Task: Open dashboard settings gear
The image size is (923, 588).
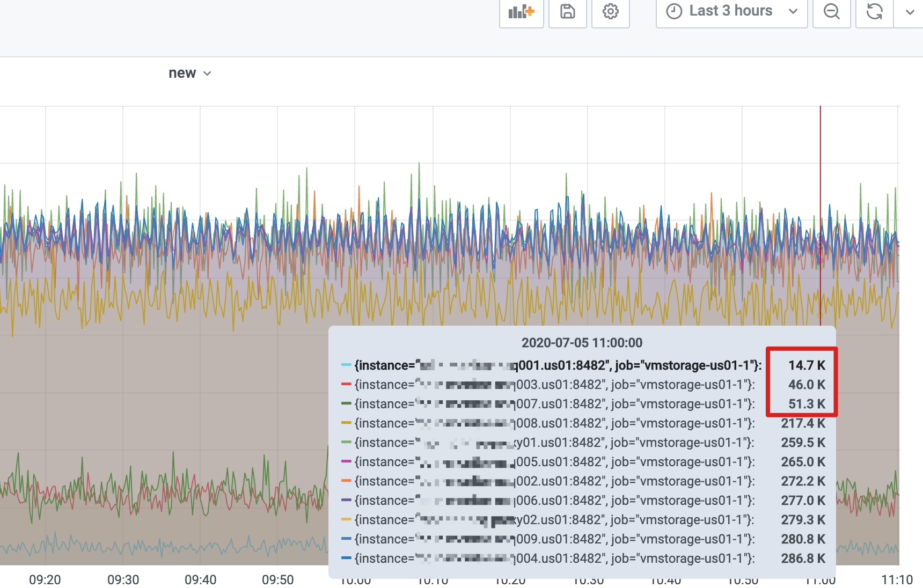Action: coord(610,11)
